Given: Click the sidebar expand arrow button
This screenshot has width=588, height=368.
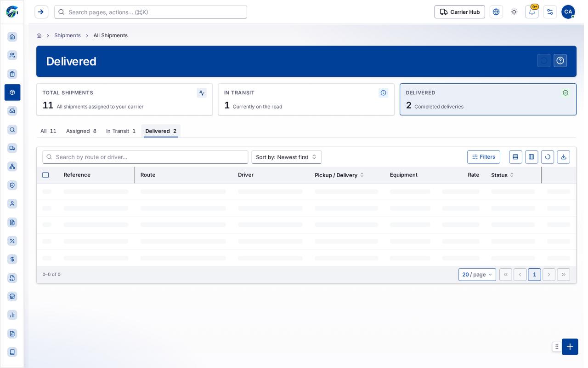Looking at the screenshot, I should [x=41, y=12].
